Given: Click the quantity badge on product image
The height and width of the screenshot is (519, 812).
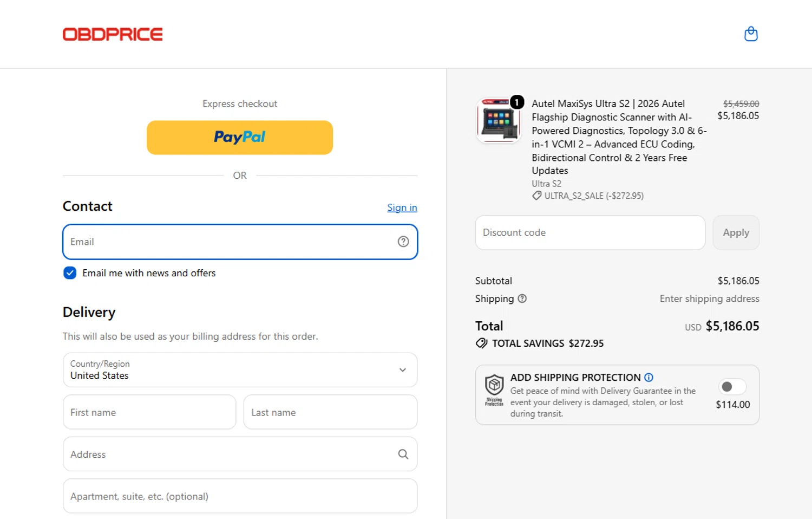Looking at the screenshot, I should pos(517,102).
